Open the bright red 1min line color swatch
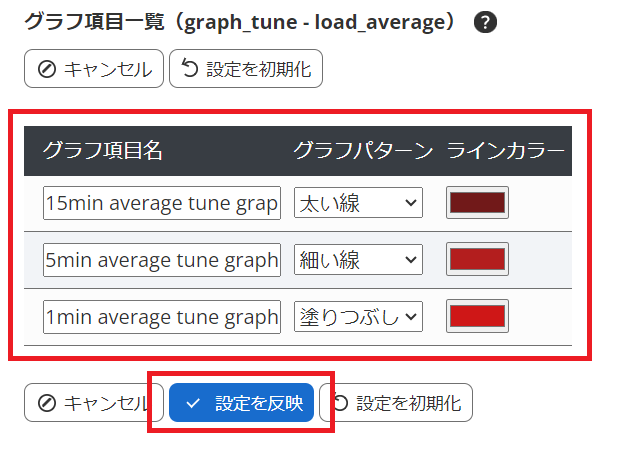630x454 pixels. (478, 317)
